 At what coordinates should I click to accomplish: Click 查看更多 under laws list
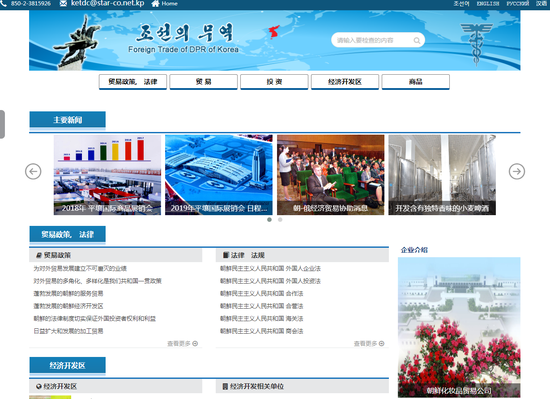[x=365, y=344]
